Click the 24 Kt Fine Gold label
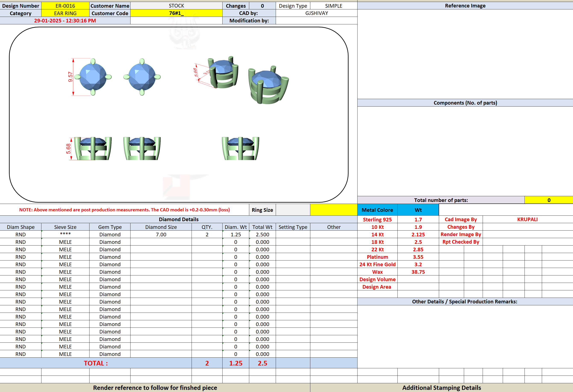573x392 pixels. 377,264
